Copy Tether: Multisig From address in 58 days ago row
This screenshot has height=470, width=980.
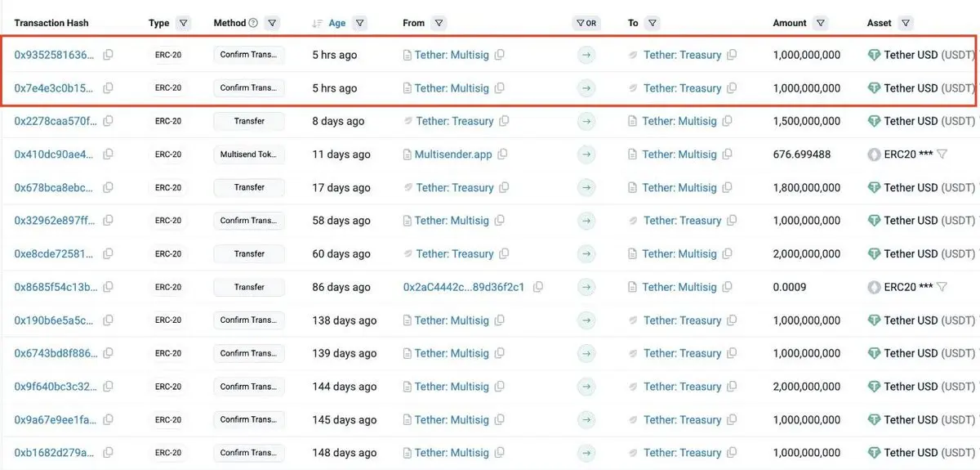pos(499,221)
